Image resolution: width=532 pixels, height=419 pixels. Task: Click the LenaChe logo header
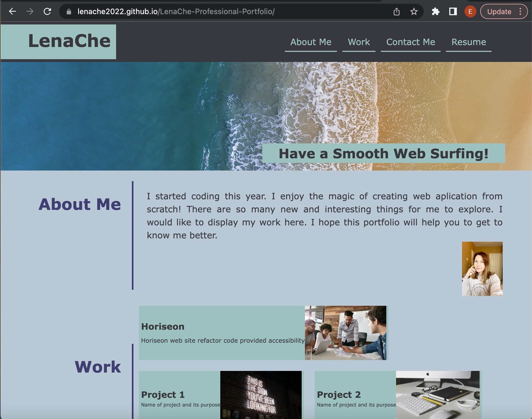point(70,41)
